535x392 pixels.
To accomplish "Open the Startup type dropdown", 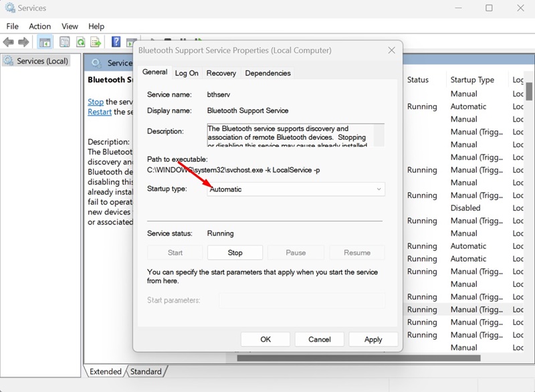I will (x=296, y=189).
